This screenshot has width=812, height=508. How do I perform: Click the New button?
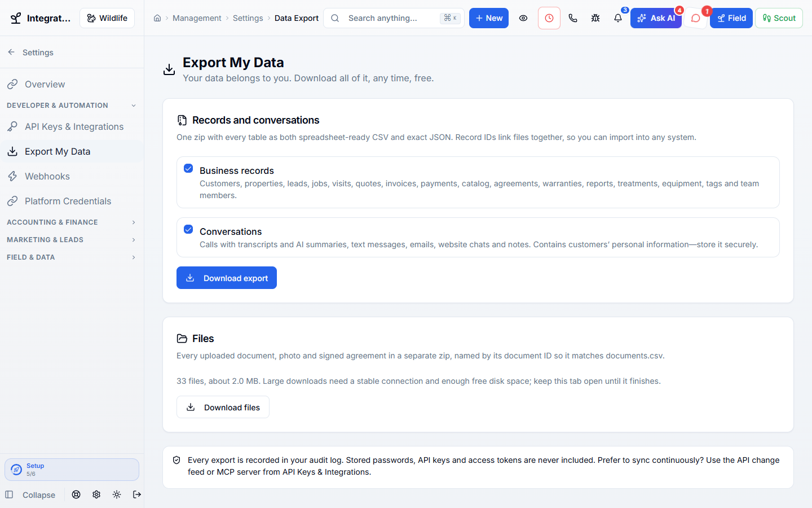(489, 18)
